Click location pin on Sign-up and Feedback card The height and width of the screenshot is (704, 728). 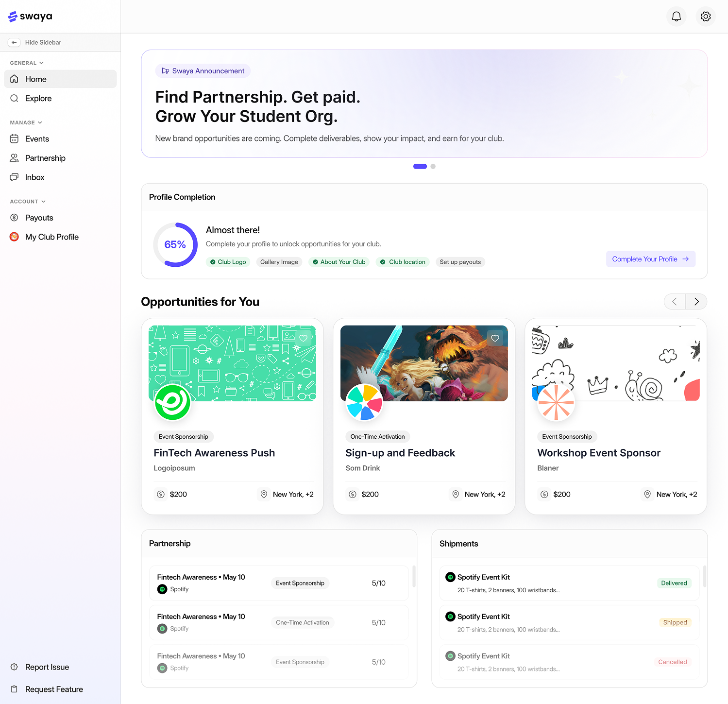456,494
